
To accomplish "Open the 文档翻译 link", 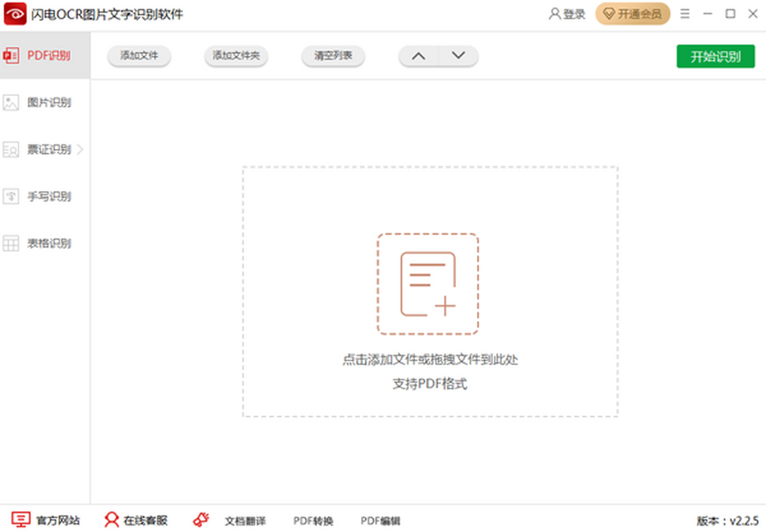I will tap(246, 521).
